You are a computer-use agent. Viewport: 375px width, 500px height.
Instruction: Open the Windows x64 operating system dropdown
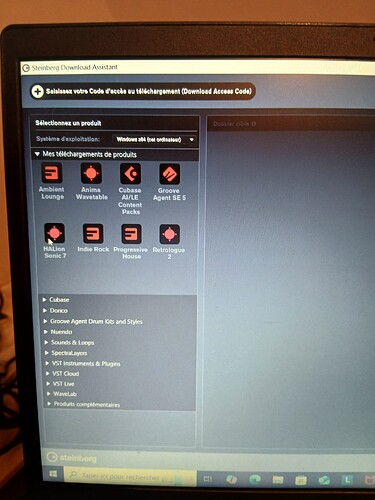coord(154,140)
